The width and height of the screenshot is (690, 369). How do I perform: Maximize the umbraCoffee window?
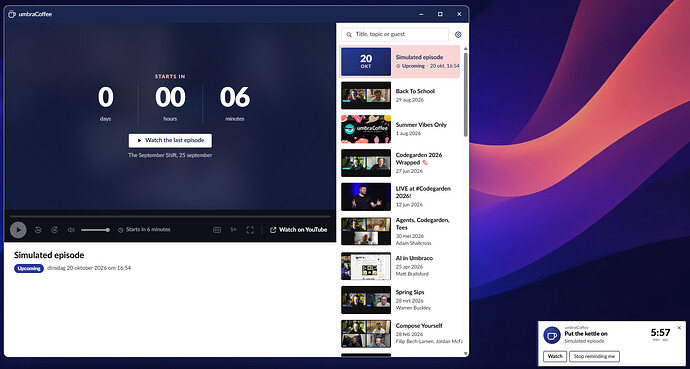tap(440, 15)
